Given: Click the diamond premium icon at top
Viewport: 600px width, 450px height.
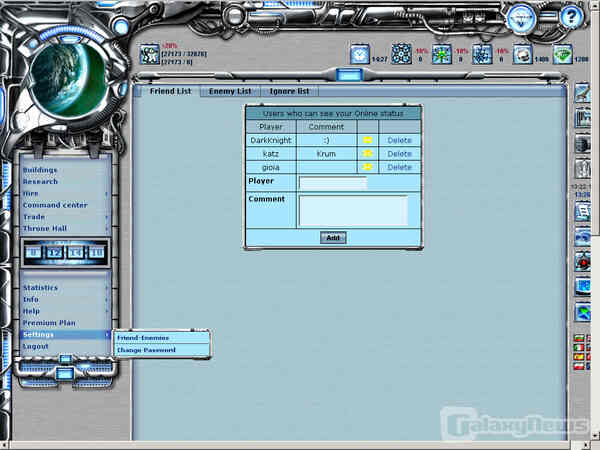Looking at the screenshot, I should point(520,17).
